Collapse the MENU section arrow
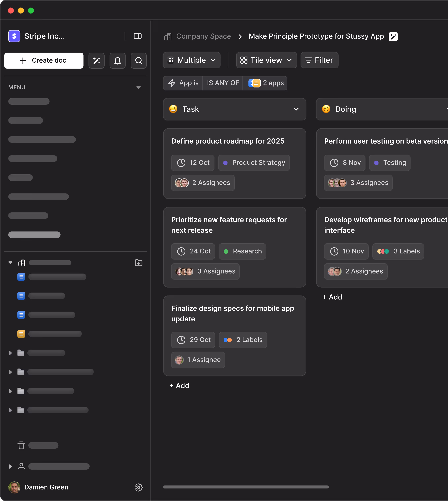The height and width of the screenshot is (501, 448). (138, 87)
